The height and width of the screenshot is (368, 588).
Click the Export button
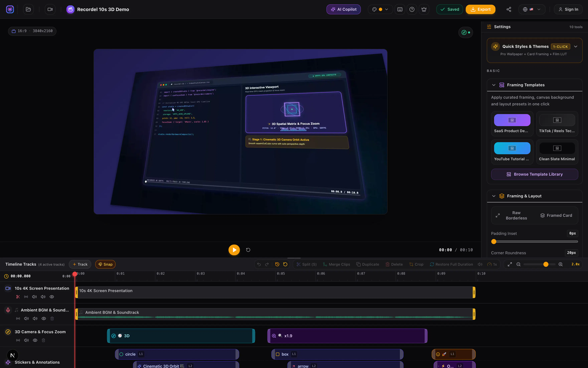tap(480, 10)
